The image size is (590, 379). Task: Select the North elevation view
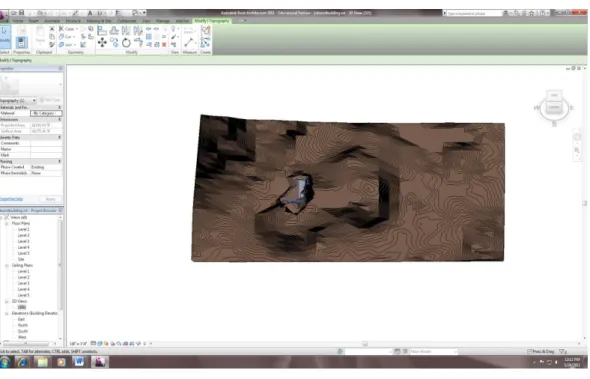(x=23, y=326)
